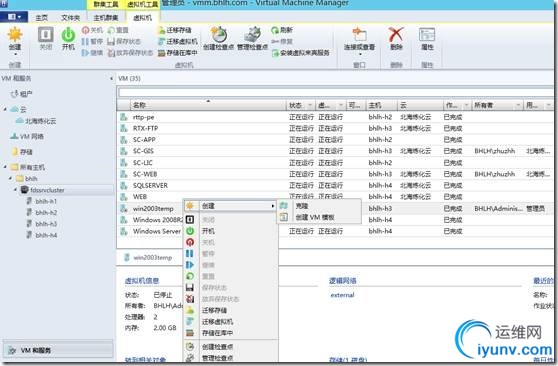Choose 创建检查点 in the context menu
Viewport: 558px width, 366px height.
coord(230,346)
